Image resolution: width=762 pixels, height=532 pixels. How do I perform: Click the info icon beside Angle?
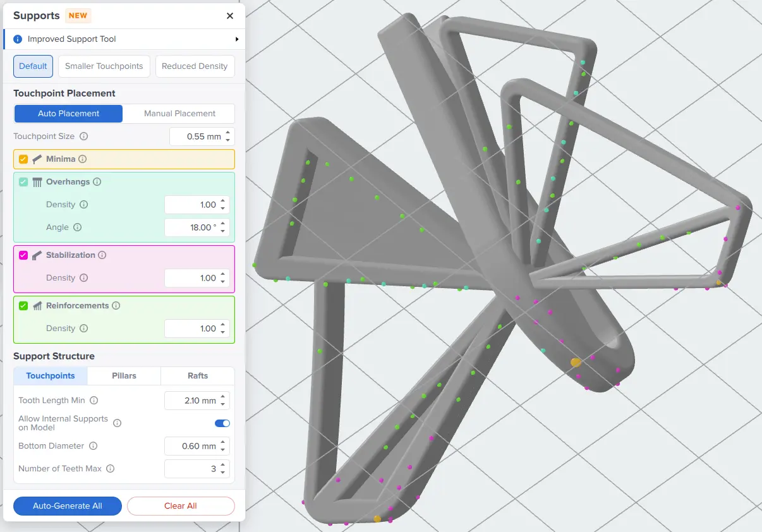[x=78, y=227]
